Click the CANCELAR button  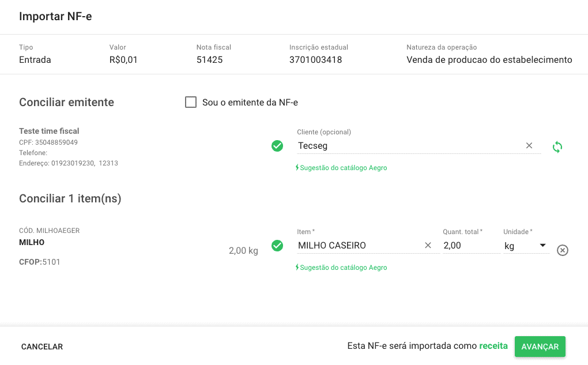[x=42, y=346]
